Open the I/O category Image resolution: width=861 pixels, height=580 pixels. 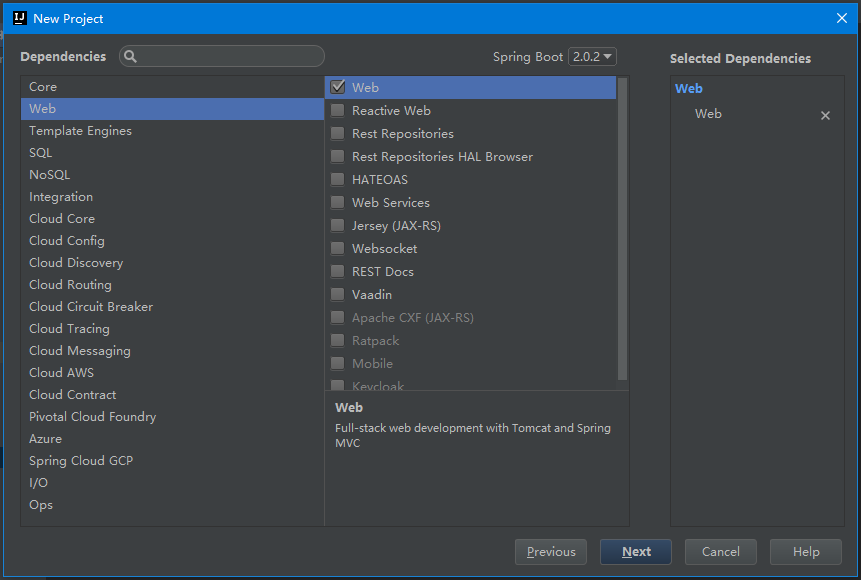(172, 482)
